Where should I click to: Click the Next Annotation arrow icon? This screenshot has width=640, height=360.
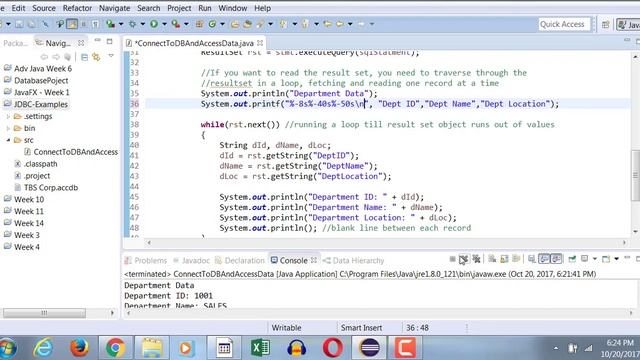coord(283,24)
